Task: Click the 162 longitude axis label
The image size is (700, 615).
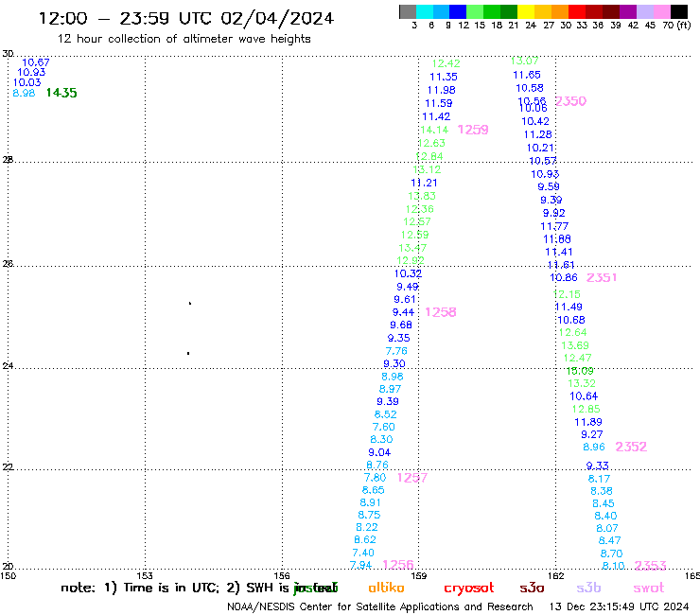Action: point(556,575)
